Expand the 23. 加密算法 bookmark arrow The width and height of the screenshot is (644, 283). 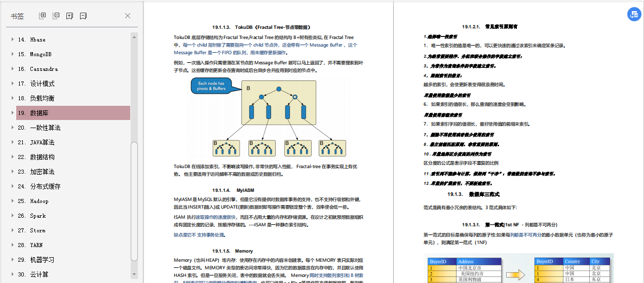[13, 172]
